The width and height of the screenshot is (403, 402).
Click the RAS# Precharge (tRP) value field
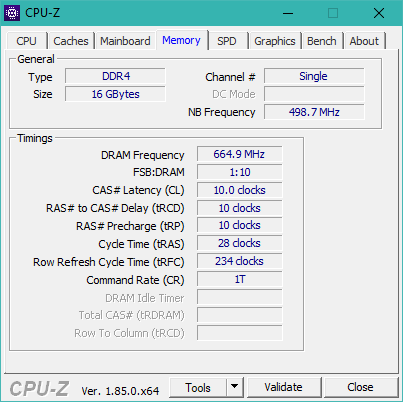239,226
